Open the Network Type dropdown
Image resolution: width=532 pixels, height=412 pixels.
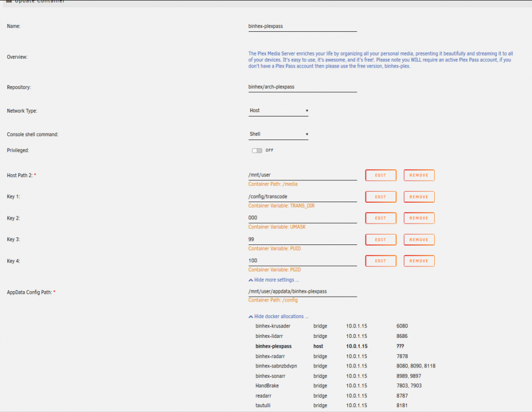tap(278, 110)
